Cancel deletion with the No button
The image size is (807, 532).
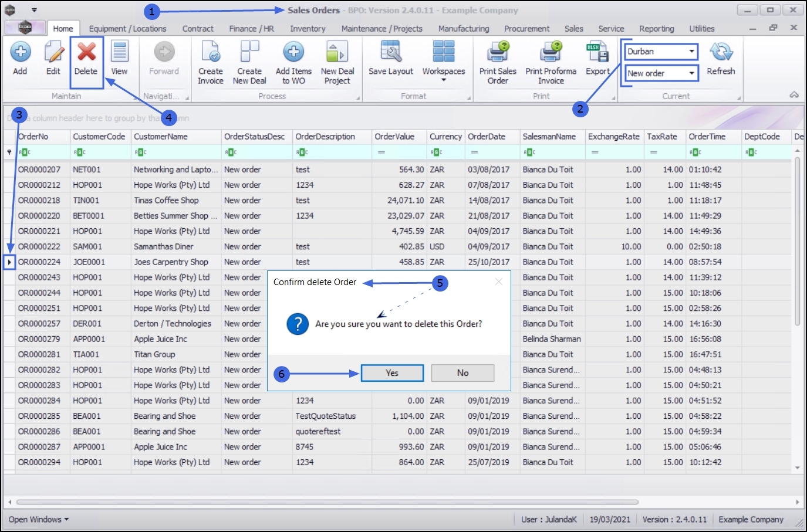coord(462,373)
